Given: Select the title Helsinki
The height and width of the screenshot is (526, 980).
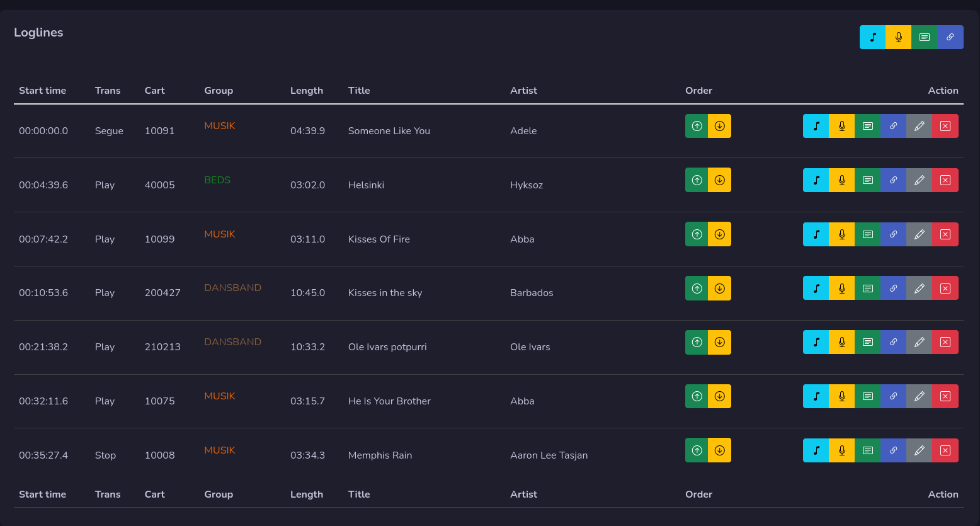Looking at the screenshot, I should click(366, 185).
